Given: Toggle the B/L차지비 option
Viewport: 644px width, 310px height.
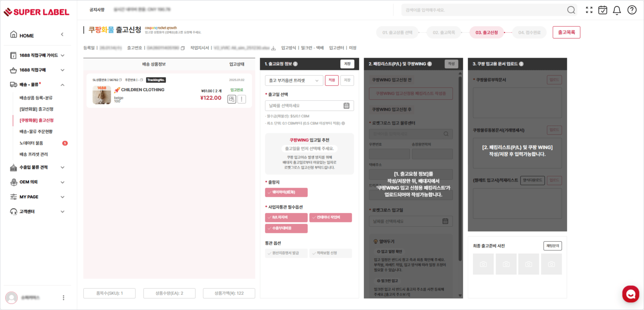Looking at the screenshot, I should click(x=286, y=217).
